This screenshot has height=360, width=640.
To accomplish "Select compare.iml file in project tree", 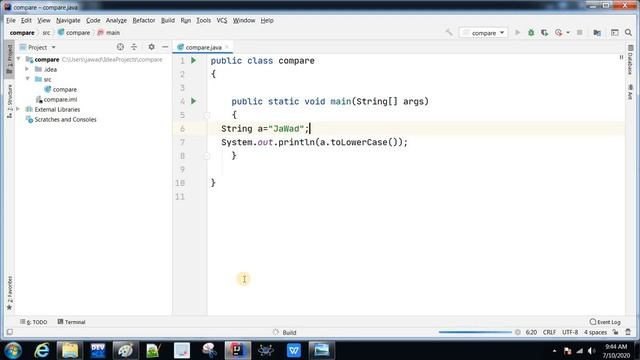I will click(x=56, y=99).
